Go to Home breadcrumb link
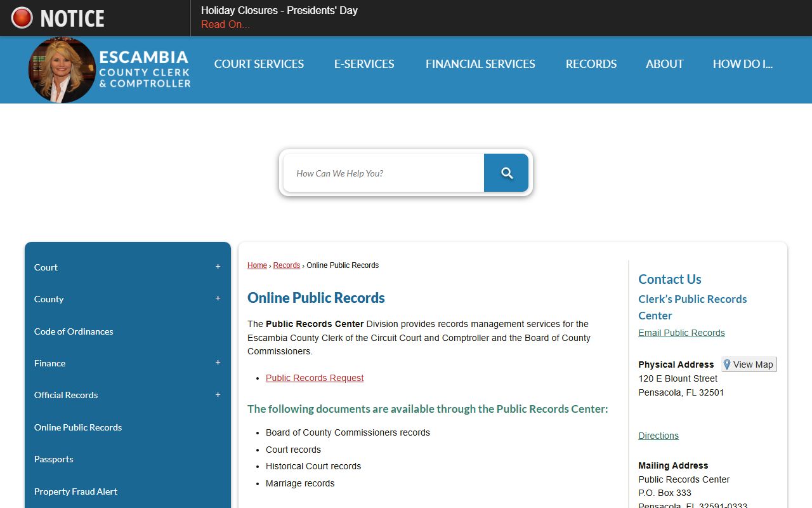Viewport: 812px width, 508px height. pyautogui.click(x=257, y=265)
